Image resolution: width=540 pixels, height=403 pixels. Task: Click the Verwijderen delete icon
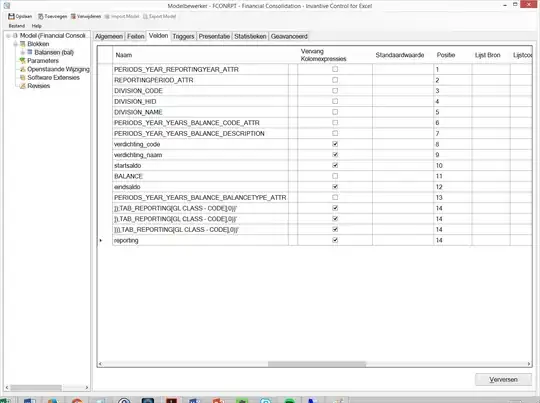(73, 16)
